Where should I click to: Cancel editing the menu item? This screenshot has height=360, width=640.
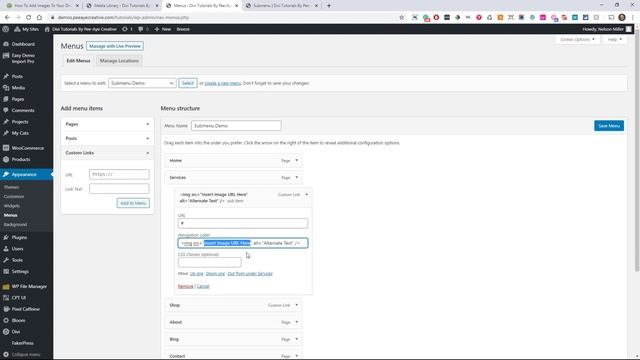[x=203, y=287]
